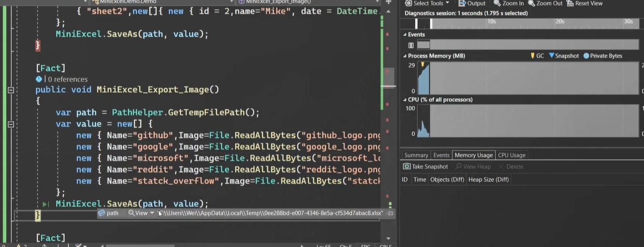Click the Name="reddit" code line

pyautogui.click(x=228, y=169)
